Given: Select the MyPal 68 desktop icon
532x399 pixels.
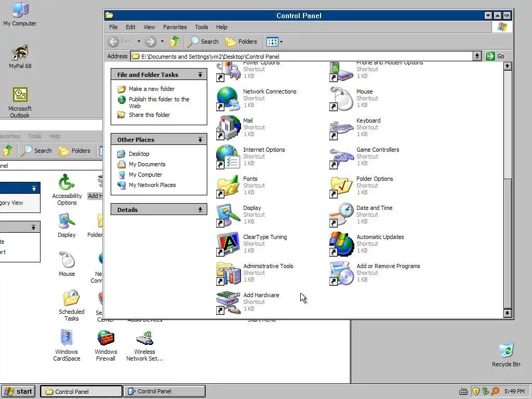Looking at the screenshot, I should [x=20, y=52].
